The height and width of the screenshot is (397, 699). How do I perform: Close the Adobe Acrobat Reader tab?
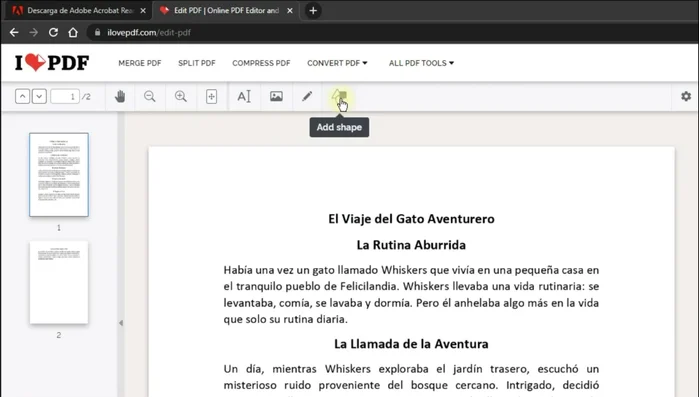(143, 11)
